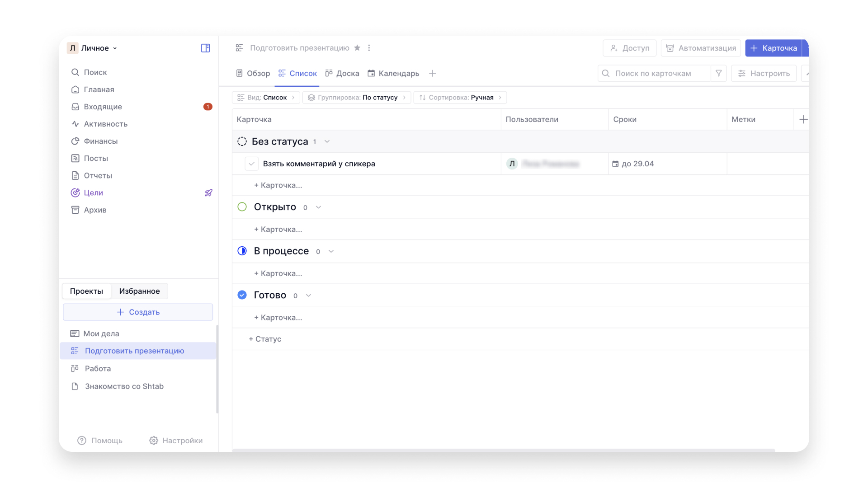The image size is (868, 488).
Task: Click the Открыто status circle
Action: 242,207
